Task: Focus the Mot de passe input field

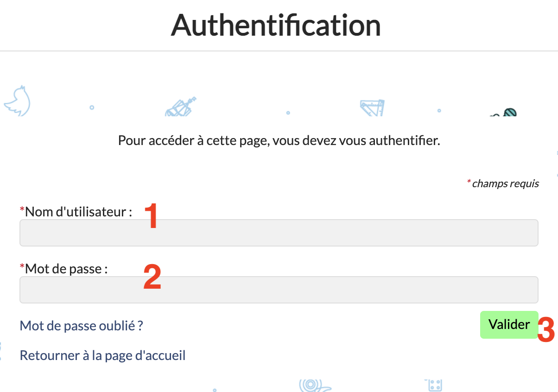Action: (x=279, y=290)
